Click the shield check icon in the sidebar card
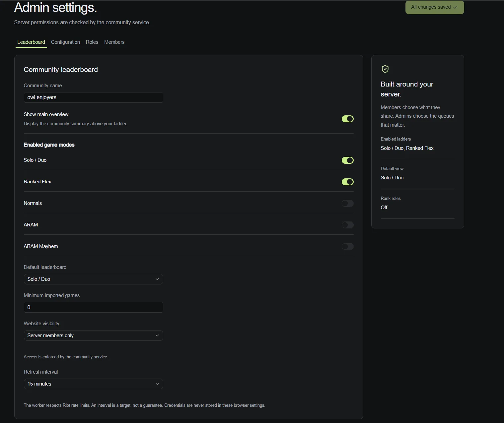This screenshot has width=504, height=423. 385,69
